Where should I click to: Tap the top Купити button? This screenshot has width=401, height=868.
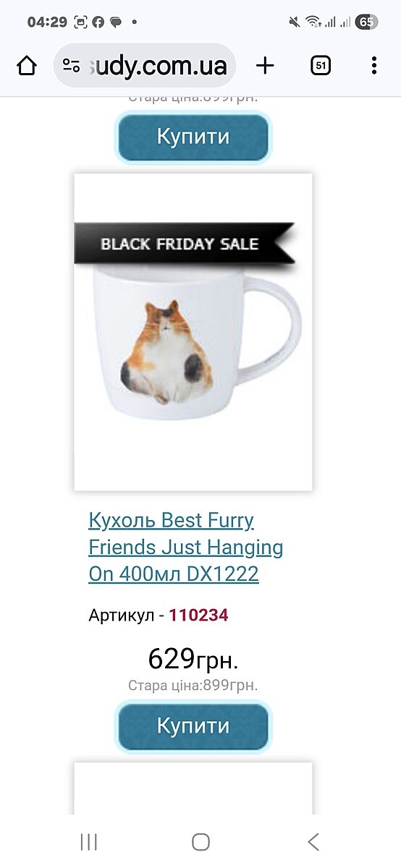[x=193, y=137]
